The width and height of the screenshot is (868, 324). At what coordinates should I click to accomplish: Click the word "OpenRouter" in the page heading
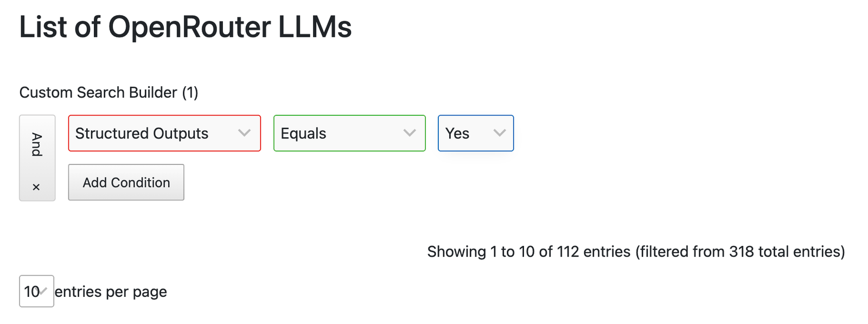point(189,27)
